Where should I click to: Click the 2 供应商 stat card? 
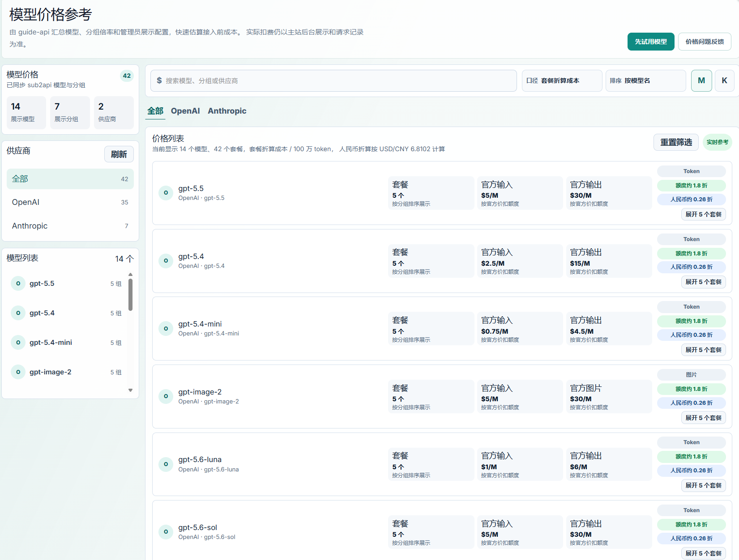(x=114, y=113)
